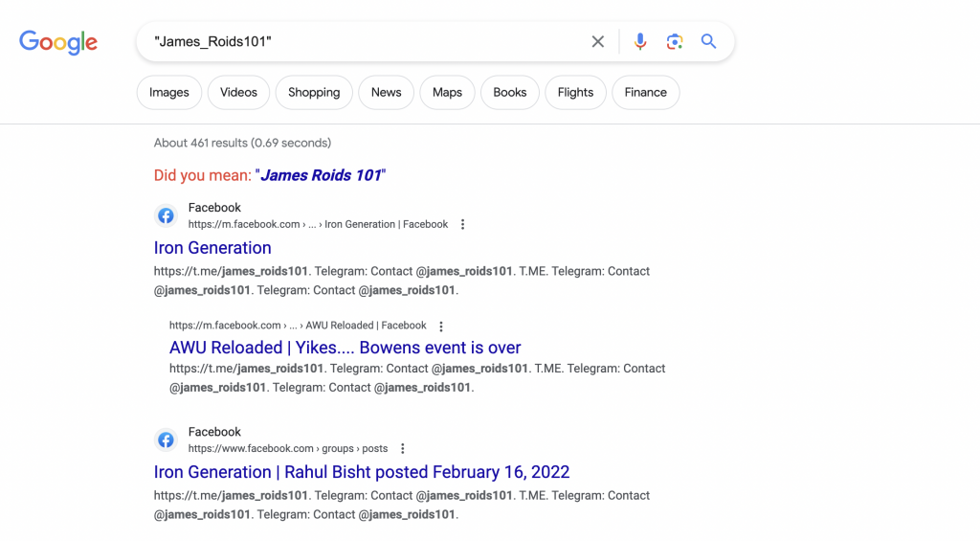The image size is (980, 541).
Task: Click the magnifying glass search button
Action: (708, 41)
